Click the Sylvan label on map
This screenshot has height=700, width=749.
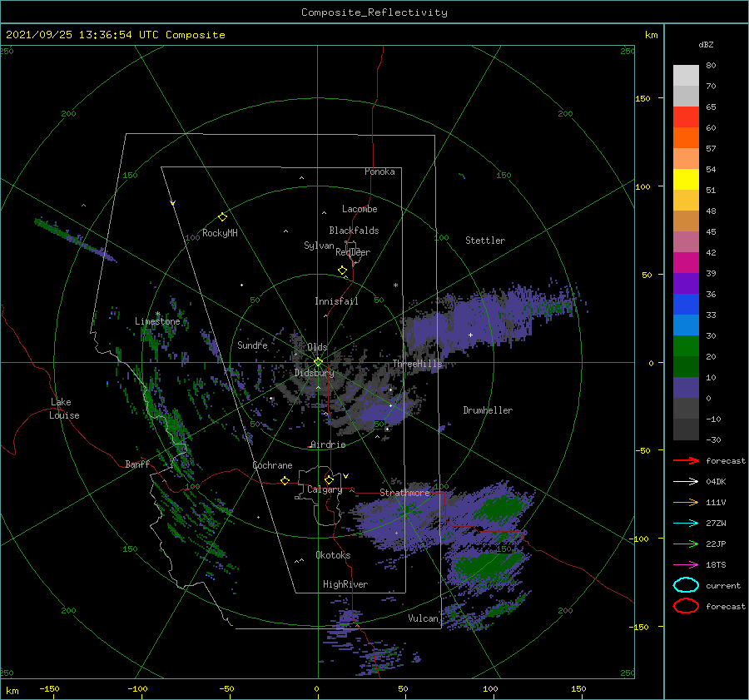click(x=319, y=246)
